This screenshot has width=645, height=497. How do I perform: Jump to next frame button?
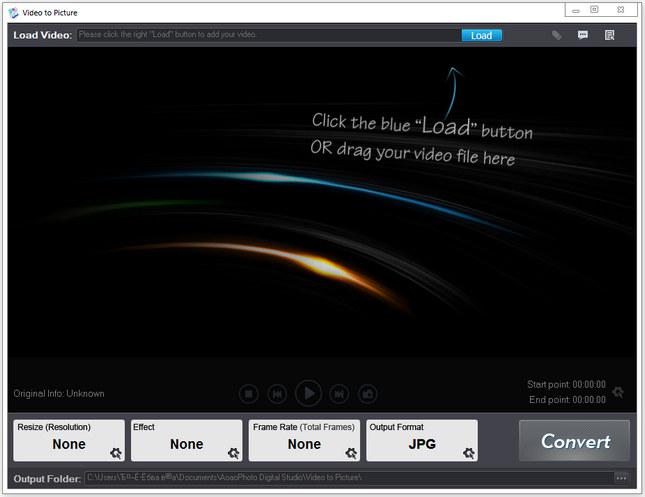(x=339, y=394)
